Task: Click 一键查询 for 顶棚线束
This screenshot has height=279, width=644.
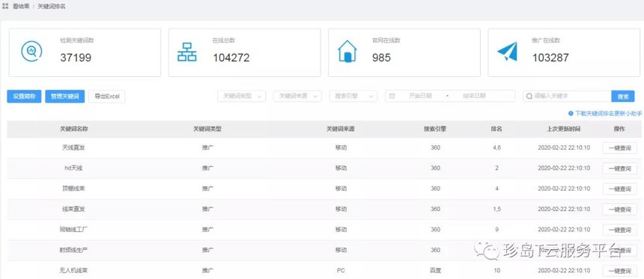Action: (x=620, y=188)
